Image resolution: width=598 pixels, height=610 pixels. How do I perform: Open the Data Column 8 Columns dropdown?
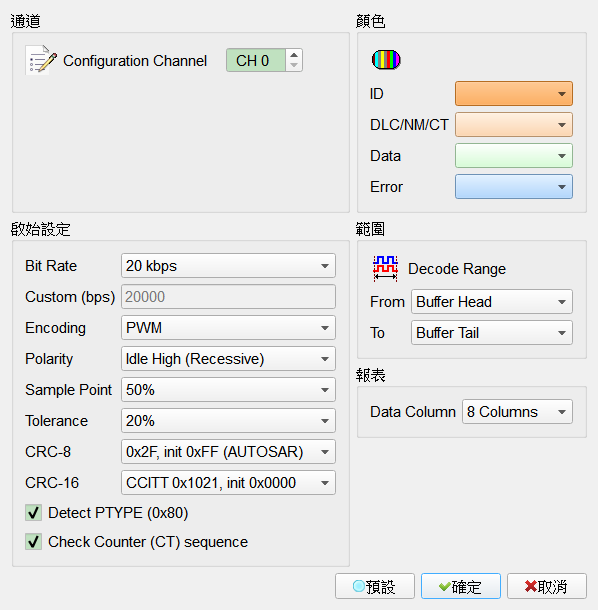(517, 412)
